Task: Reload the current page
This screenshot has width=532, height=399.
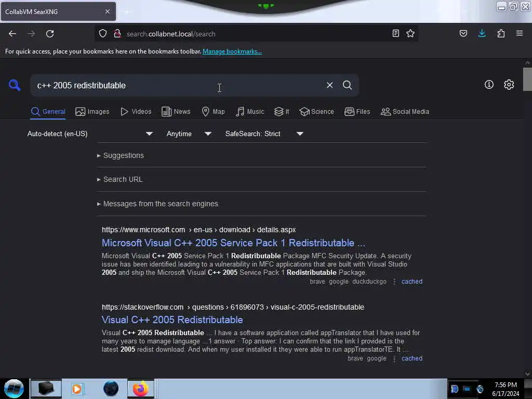Action: (x=50, y=34)
